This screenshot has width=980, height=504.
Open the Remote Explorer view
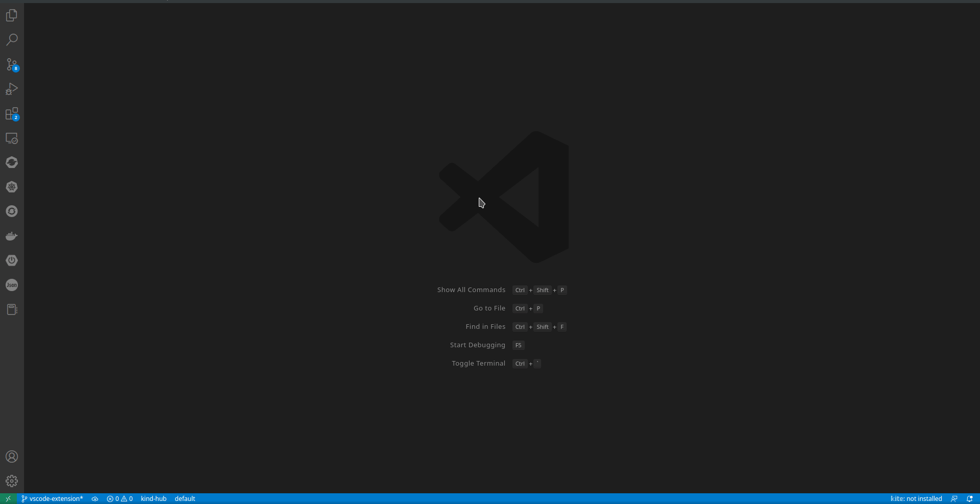pyautogui.click(x=12, y=138)
